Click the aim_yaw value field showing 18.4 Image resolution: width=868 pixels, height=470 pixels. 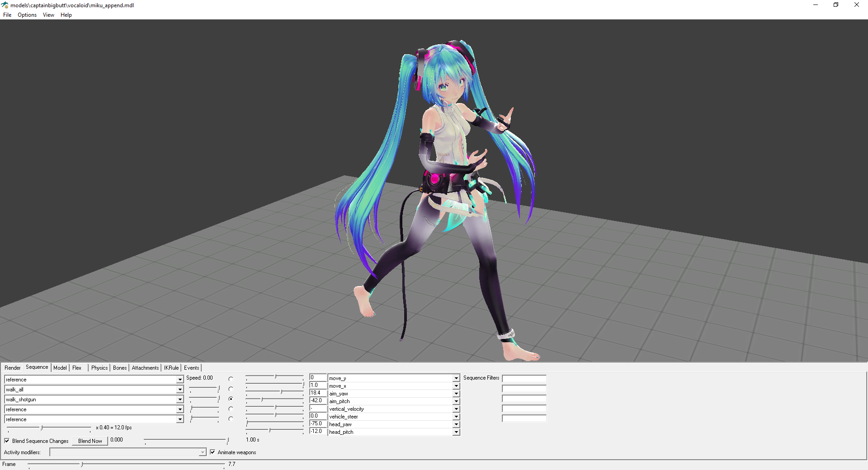coord(318,393)
